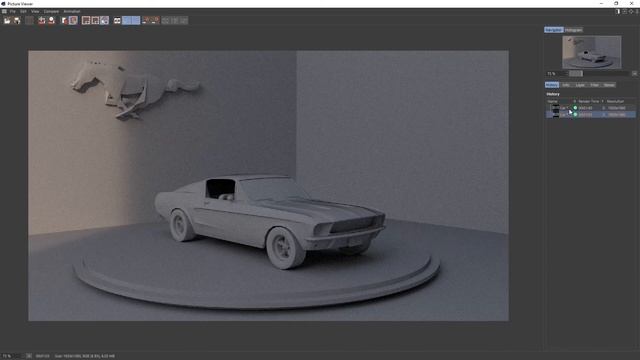
Task: Switch to the Histogram tab
Action: tap(573, 30)
